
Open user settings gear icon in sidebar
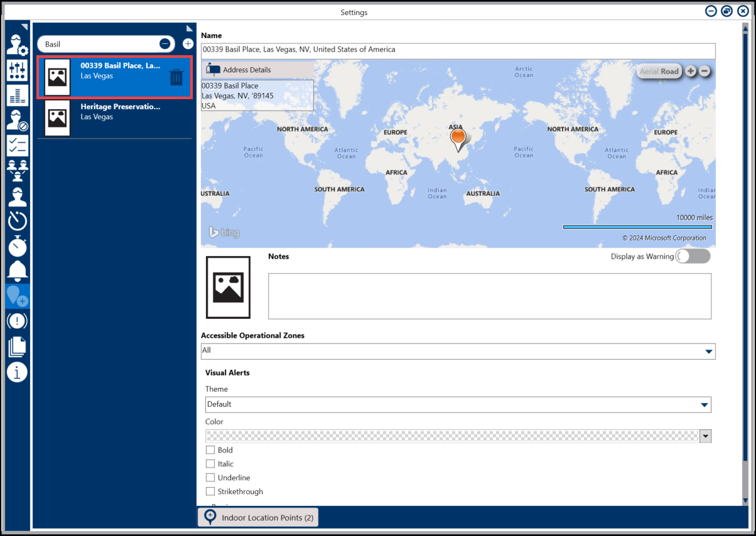[17, 45]
